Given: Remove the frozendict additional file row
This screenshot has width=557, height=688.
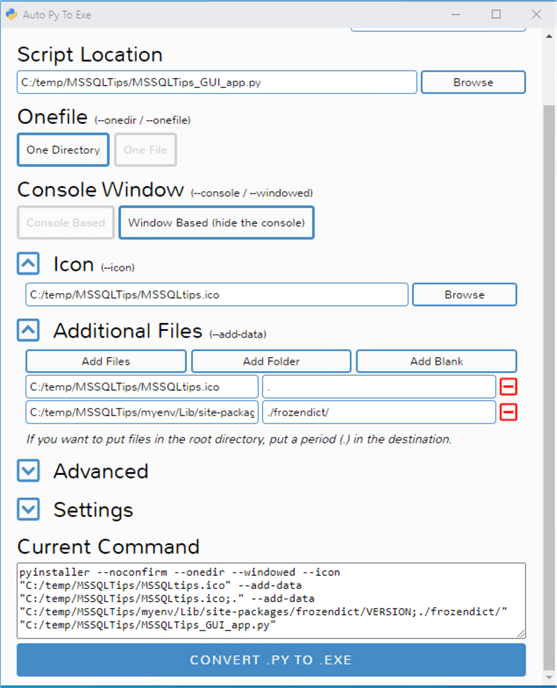Looking at the screenshot, I should coord(508,412).
